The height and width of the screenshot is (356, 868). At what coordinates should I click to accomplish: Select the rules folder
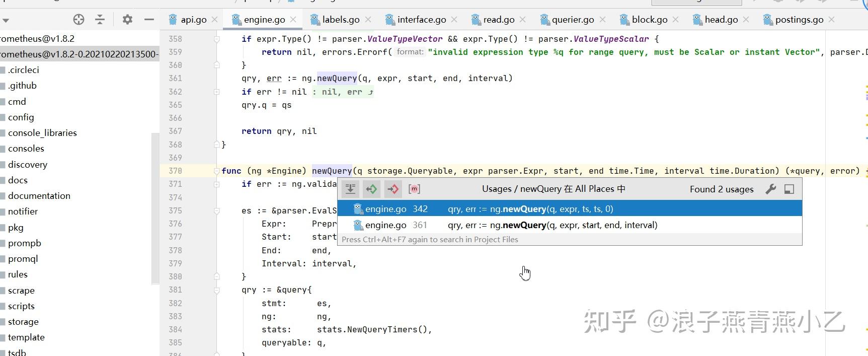(x=18, y=274)
